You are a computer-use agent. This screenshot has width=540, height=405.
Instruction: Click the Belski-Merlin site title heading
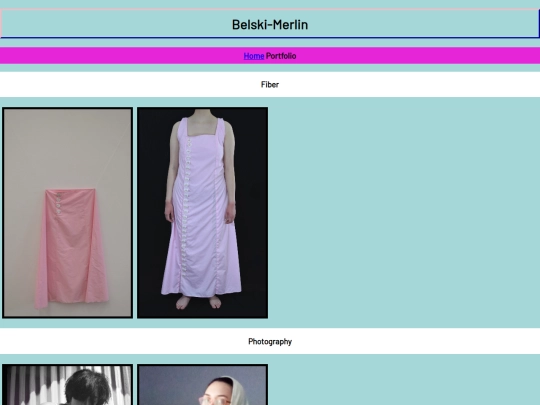coord(270,24)
